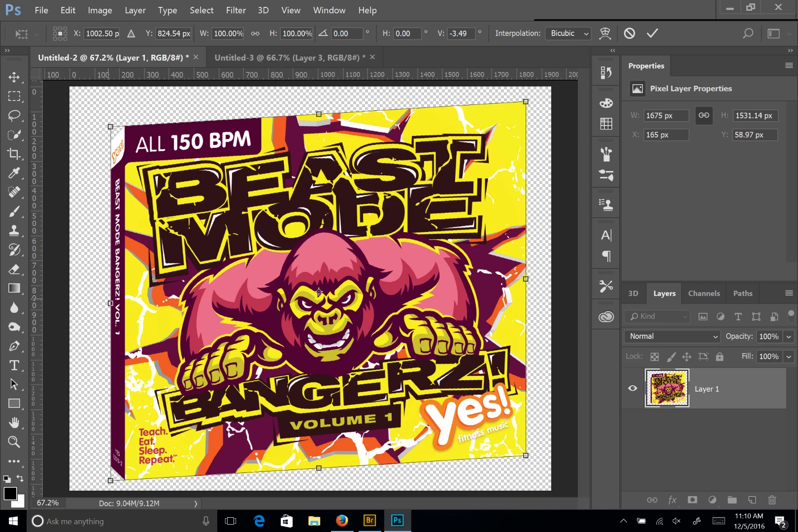Open the Layers panel flyout menu

point(789,293)
